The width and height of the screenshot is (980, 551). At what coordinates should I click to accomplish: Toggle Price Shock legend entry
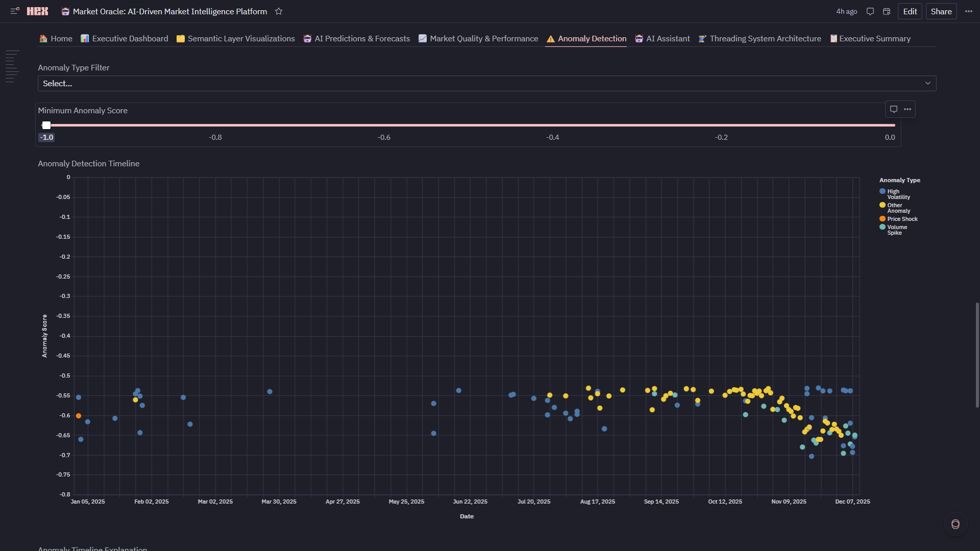(x=898, y=219)
